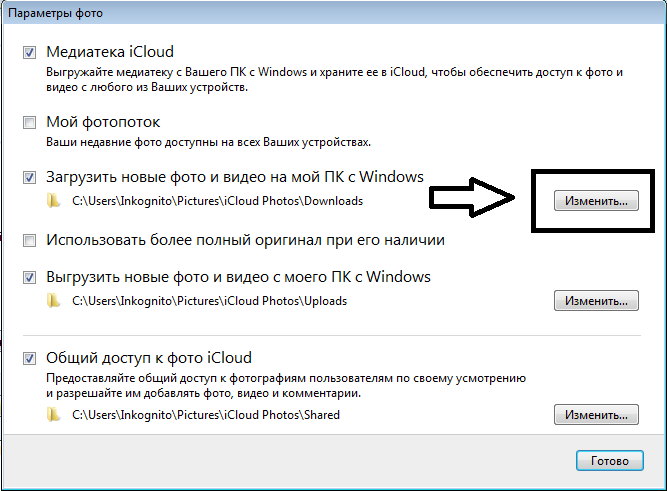Click the Downloads folder path text
Viewport: 667px width, 491px height.
tap(217, 201)
